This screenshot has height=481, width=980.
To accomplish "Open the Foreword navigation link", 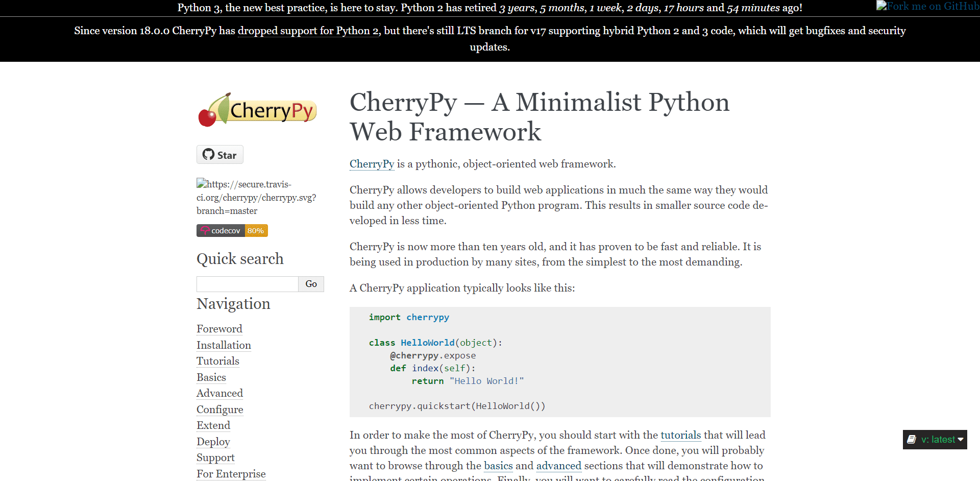I will pos(219,329).
